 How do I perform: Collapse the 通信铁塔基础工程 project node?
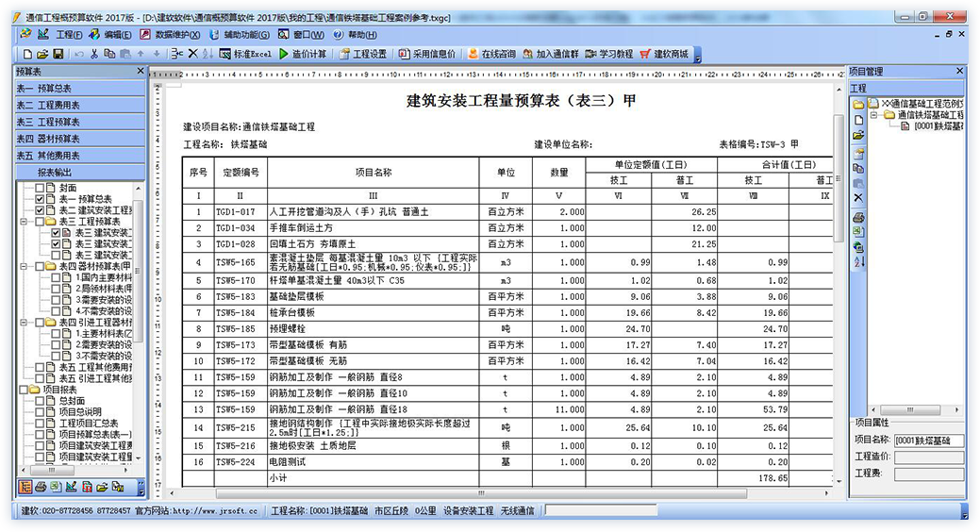(x=873, y=115)
